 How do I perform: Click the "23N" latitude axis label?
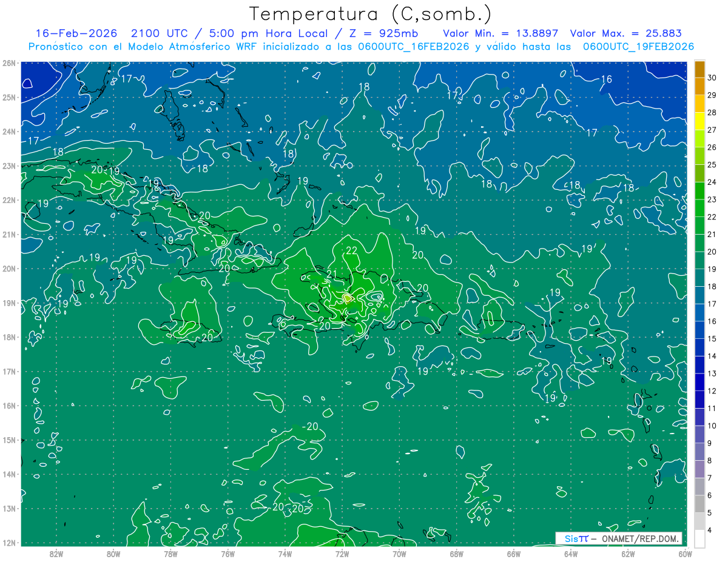point(8,166)
